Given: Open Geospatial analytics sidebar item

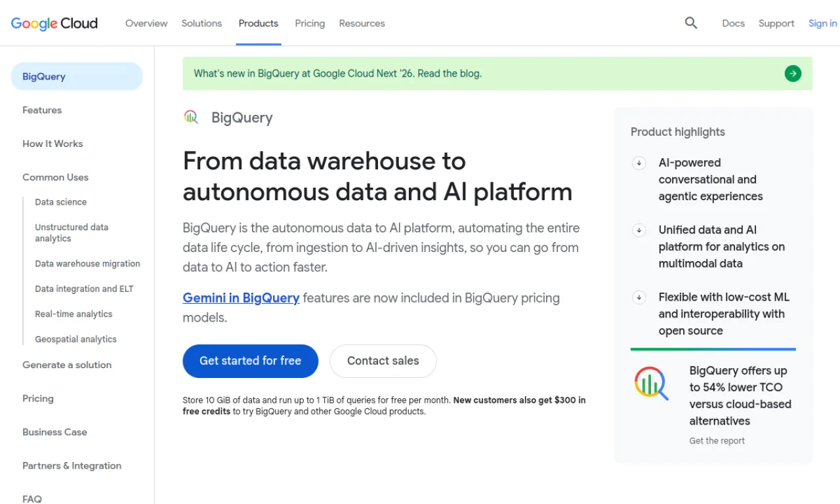Looking at the screenshot, I should (75, 339).
